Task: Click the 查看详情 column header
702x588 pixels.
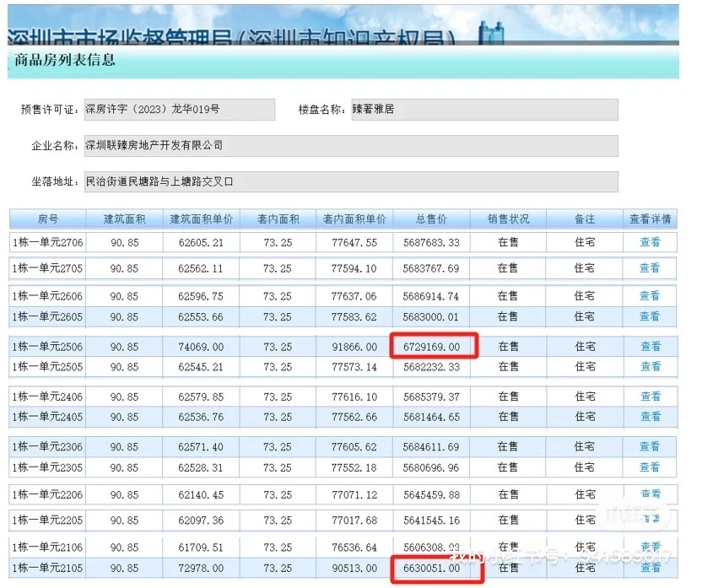Action: (650, 219)
